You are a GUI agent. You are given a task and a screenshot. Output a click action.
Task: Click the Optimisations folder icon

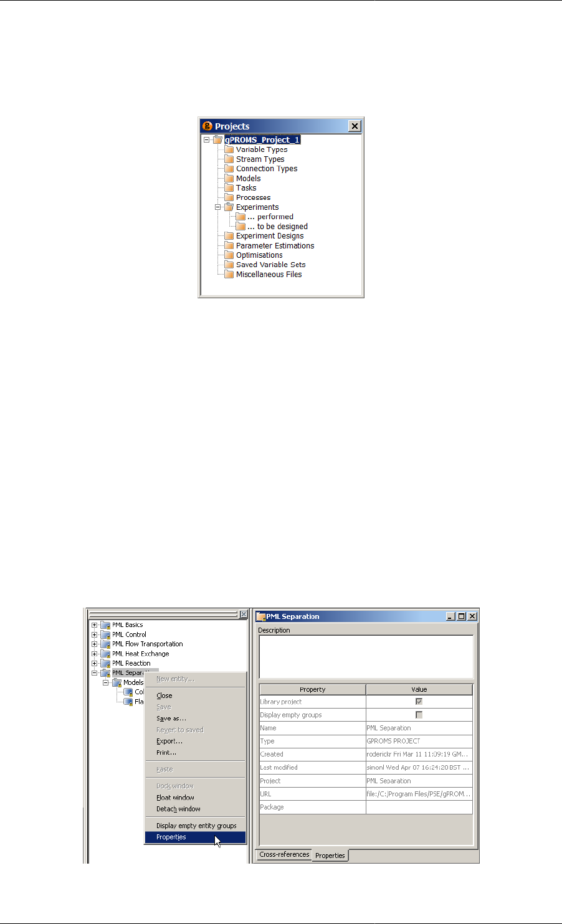tap(229, 255)
